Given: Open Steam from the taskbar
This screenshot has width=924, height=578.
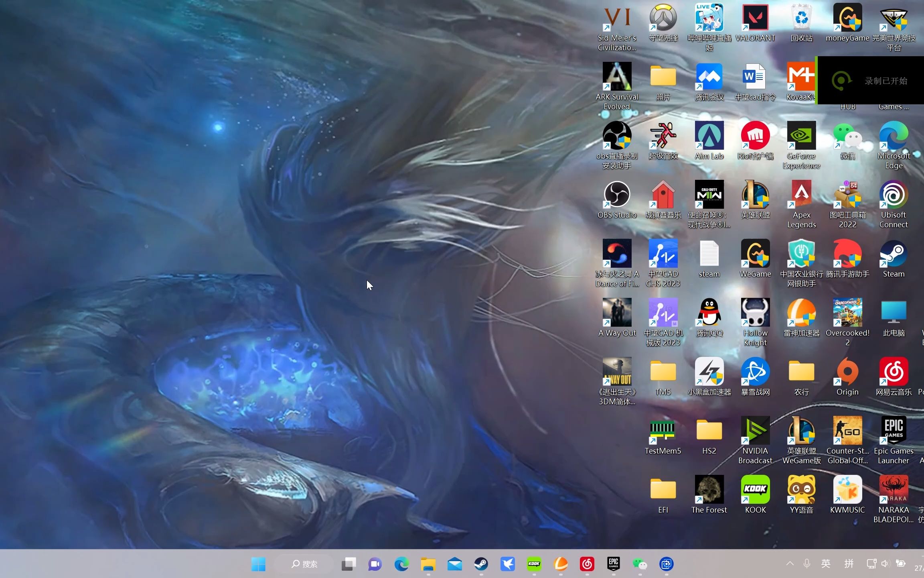Looking at the screenshot, I should (481, 564).
